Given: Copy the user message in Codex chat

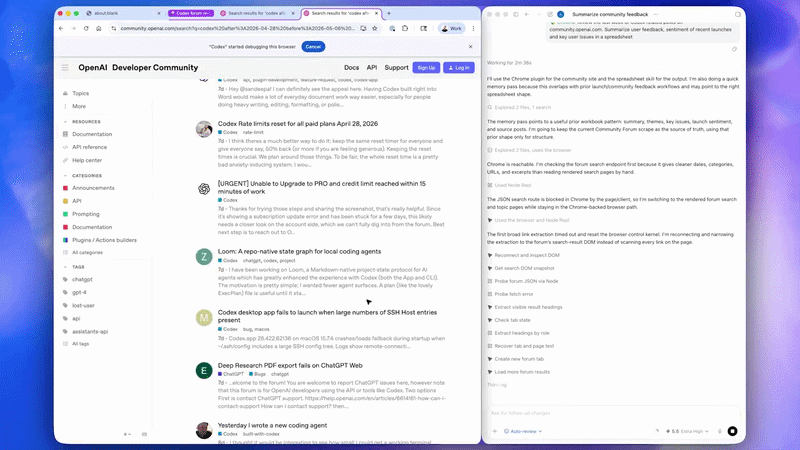Looking at the screenshot, I should [x=734, y=49].
